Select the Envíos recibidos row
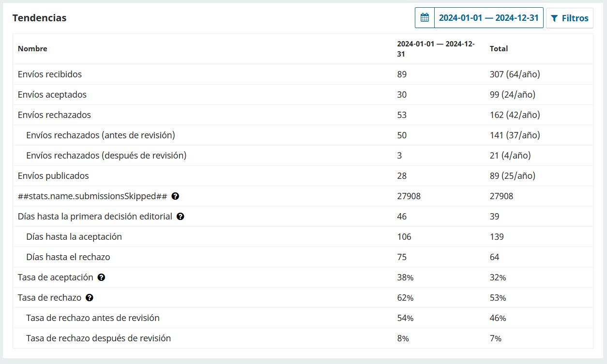The width and height of the screenshot is (607, 364). 303,74
